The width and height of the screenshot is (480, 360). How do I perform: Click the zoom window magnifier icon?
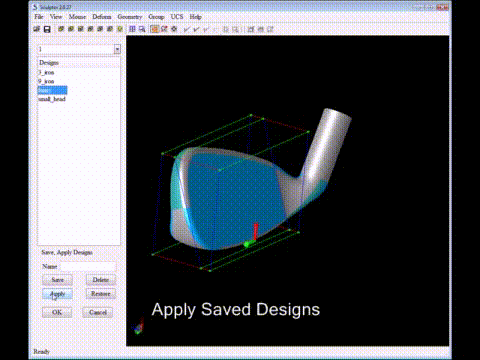click(x=142, y=29)
